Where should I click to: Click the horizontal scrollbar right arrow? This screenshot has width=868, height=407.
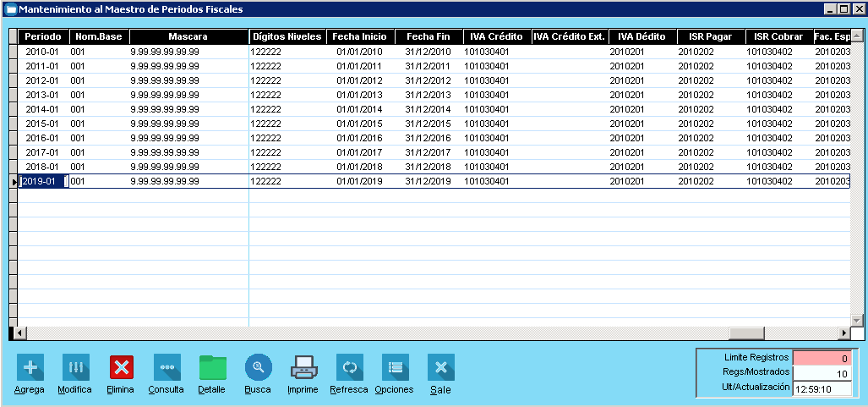point(843,333)
